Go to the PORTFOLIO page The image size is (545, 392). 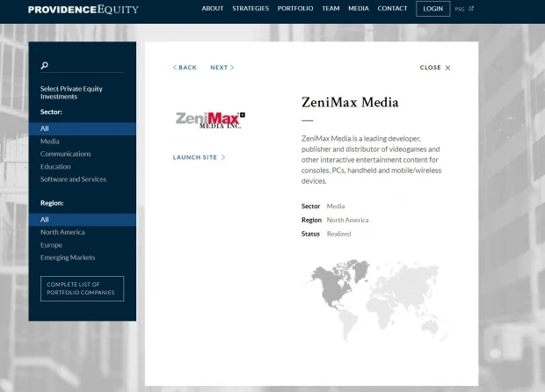pyautogui.click(x=295, y=8)
